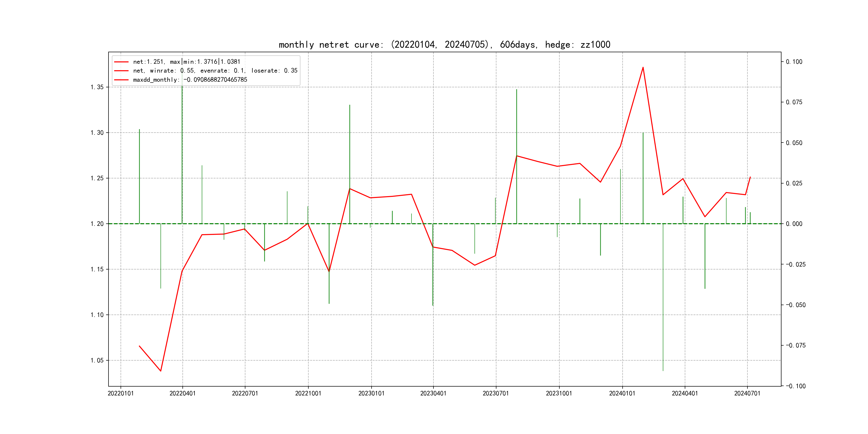Click the chart title text
Viewport: 868px width, 434px height.
[x=444, y=44]
